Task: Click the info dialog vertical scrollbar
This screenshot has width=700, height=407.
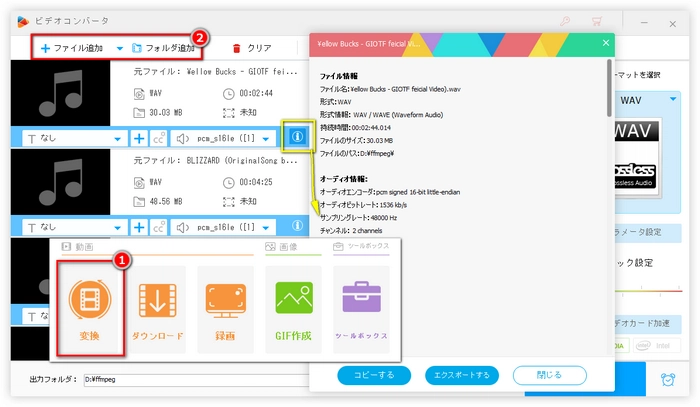Action: point(609,88)
